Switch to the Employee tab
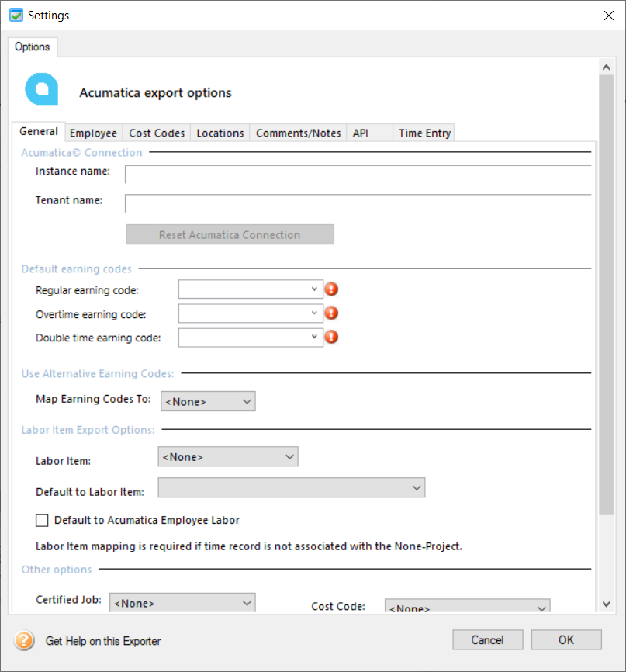626x672 pixels. click(x=93, y=133)
